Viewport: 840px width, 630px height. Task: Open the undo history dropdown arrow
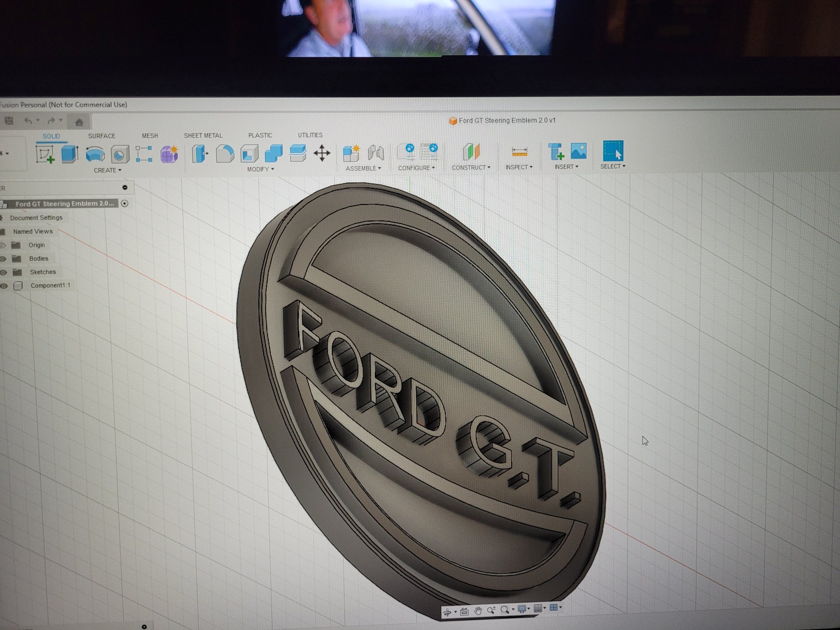pyautogui.click(x=38, y=120)
